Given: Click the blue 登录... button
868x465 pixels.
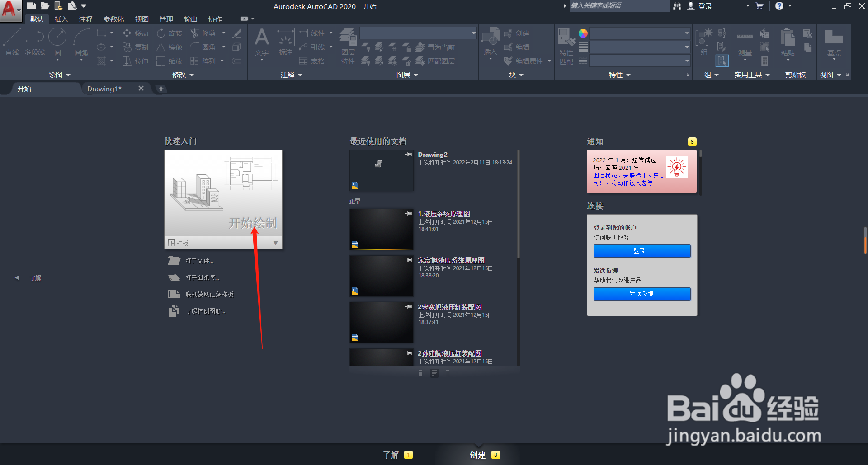Looking at the screenshot, I should [x=642, y=251].
